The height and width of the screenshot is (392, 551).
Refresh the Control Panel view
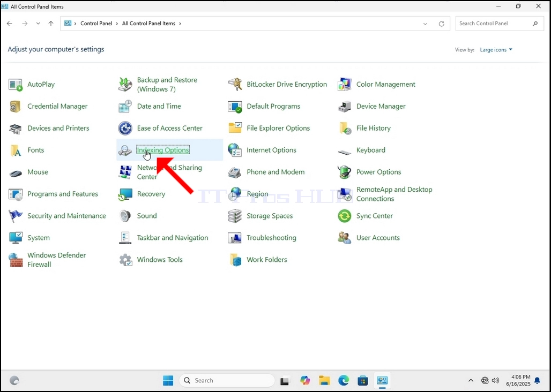(441, 24)
